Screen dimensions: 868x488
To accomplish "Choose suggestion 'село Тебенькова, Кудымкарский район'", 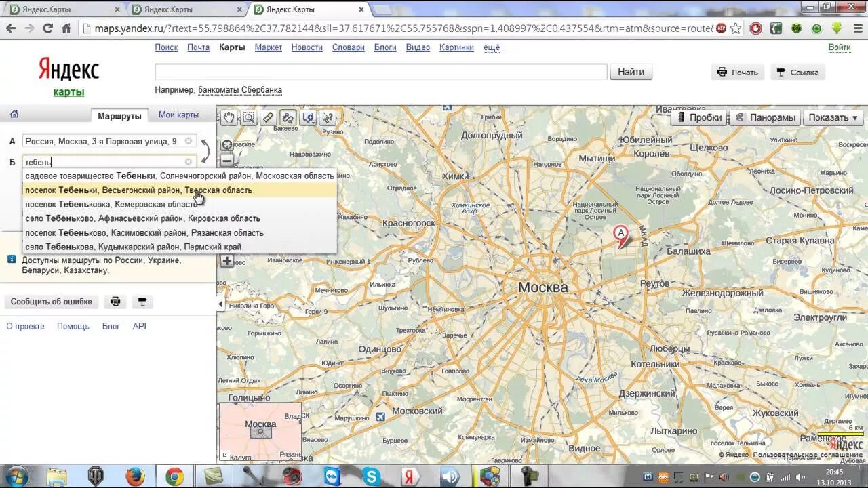I will click(x=180, y=247).
